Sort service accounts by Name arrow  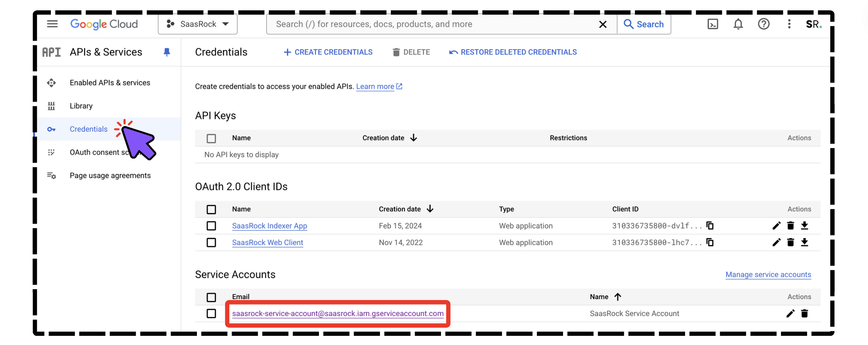[x=618, y=297]
